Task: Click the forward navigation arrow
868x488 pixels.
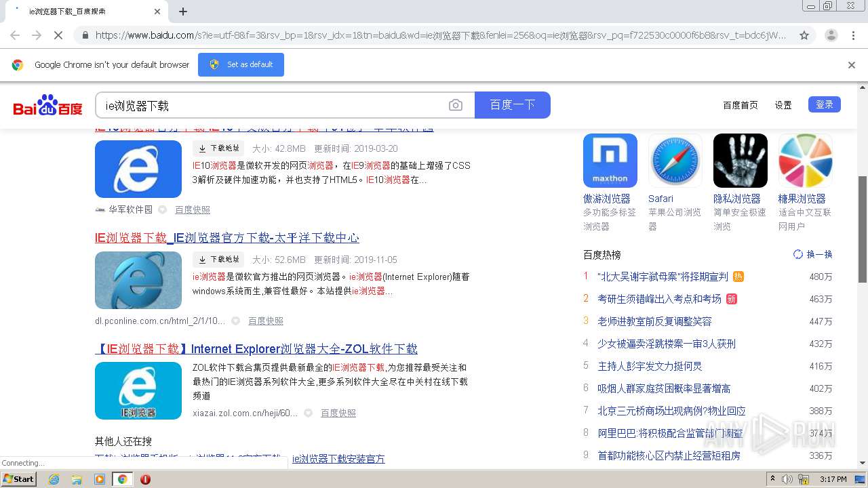Action: (37, 35)
